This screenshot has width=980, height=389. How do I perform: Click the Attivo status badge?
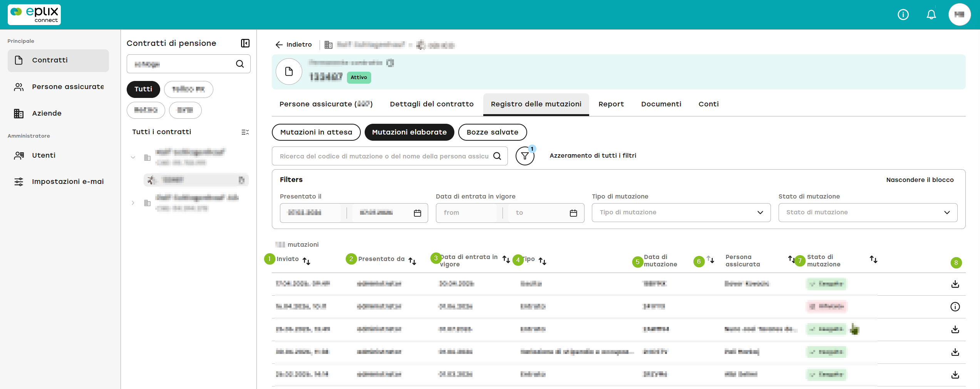click(x=359, y=77)
